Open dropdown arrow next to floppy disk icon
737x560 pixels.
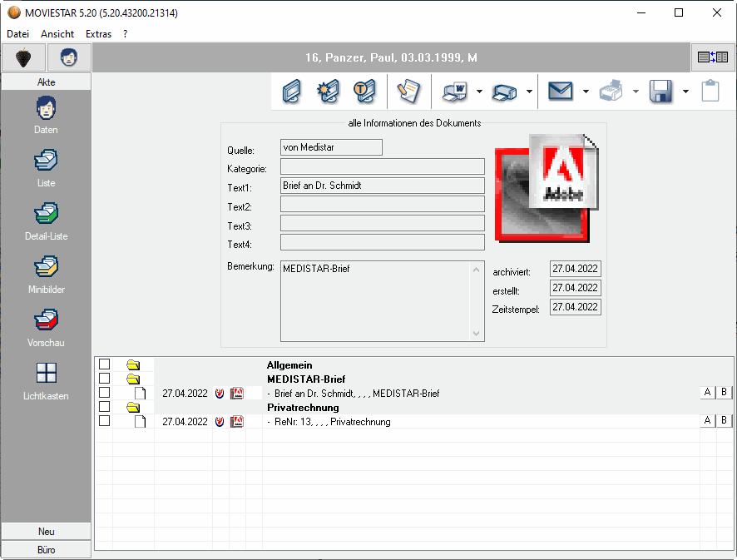tap(685, 92)
